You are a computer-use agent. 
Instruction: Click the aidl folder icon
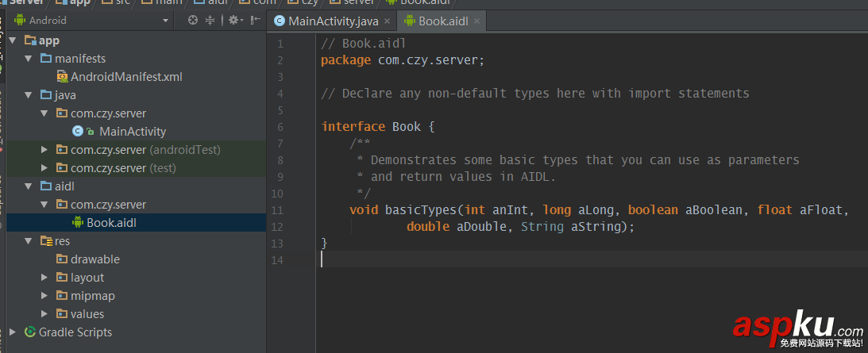tap(46, 186)
